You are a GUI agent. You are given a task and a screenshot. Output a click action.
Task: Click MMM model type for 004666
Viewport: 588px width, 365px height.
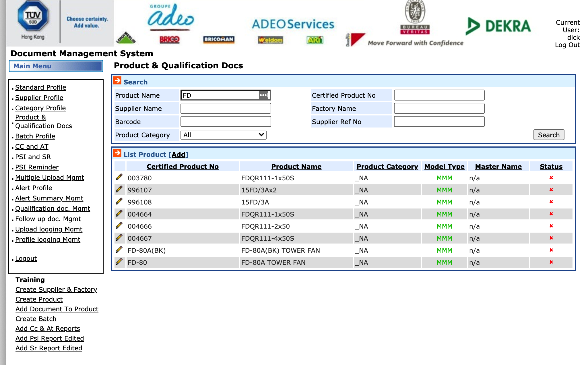(444, 226)
